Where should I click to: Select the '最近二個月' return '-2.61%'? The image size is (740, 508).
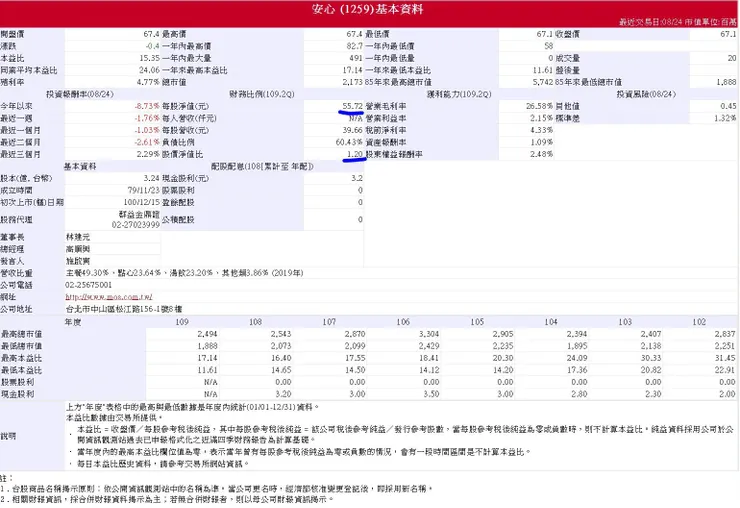(x=147, y=142)
